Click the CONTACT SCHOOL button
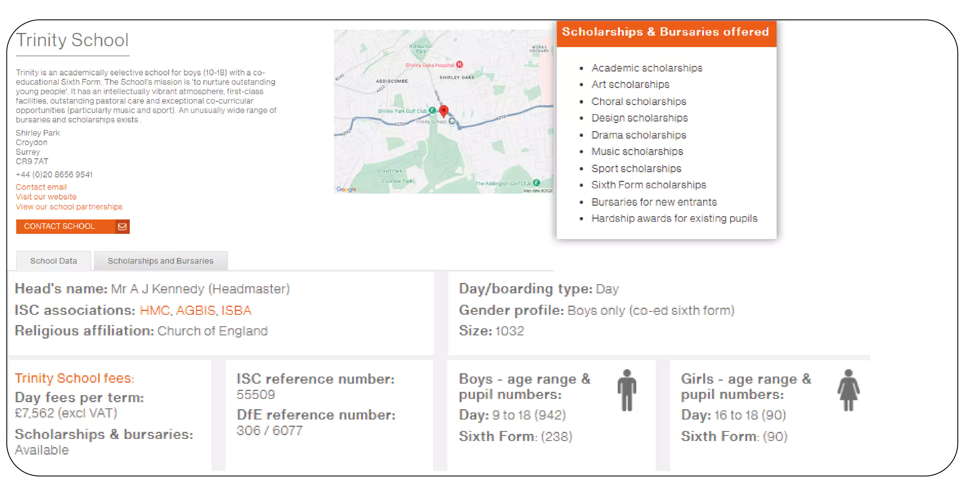 [x=73, y=227]
